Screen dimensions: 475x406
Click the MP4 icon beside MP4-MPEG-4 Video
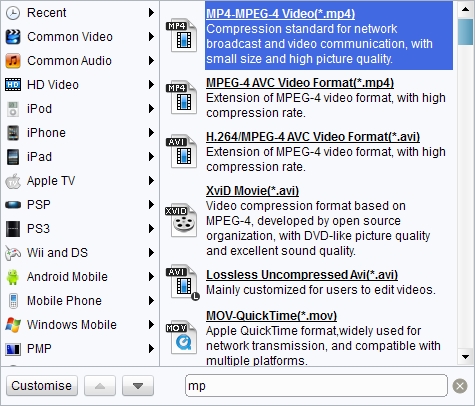[x=182, y=35]
